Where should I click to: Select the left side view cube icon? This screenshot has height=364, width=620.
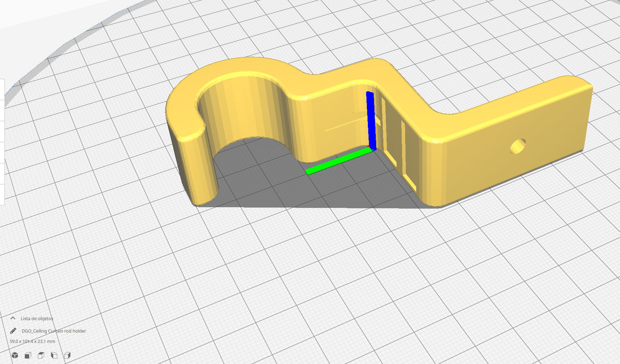[x=54, y=355]
